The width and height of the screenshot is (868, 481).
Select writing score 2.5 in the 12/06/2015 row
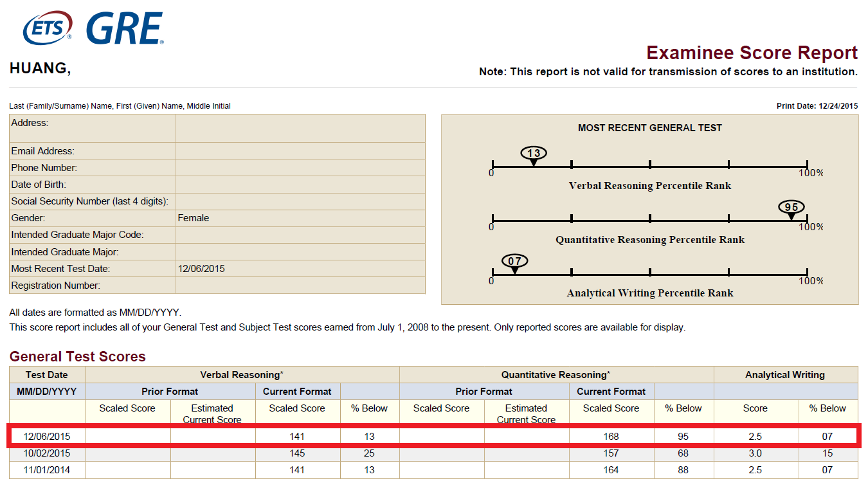click(755, 437)
